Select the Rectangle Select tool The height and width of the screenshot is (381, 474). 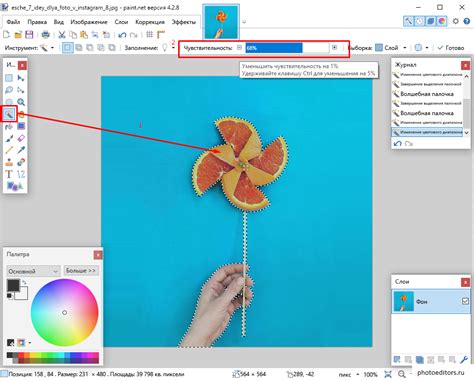tap(9, 78)
